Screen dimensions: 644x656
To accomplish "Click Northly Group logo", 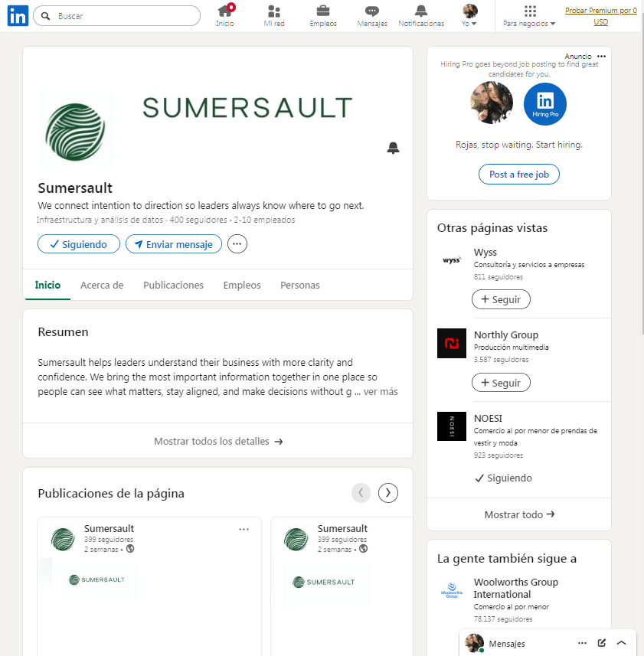I will pyautogui.click(x=452, y=343).
